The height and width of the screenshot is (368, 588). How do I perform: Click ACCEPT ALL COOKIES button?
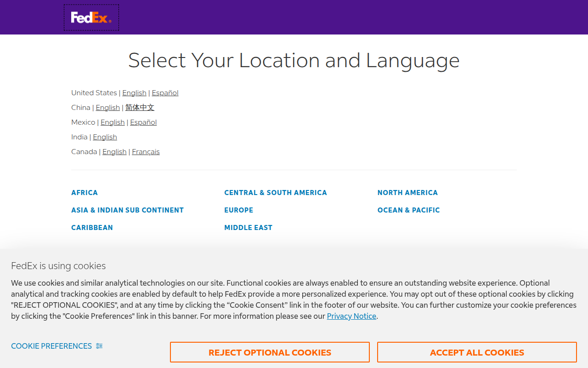click(477, 352)
